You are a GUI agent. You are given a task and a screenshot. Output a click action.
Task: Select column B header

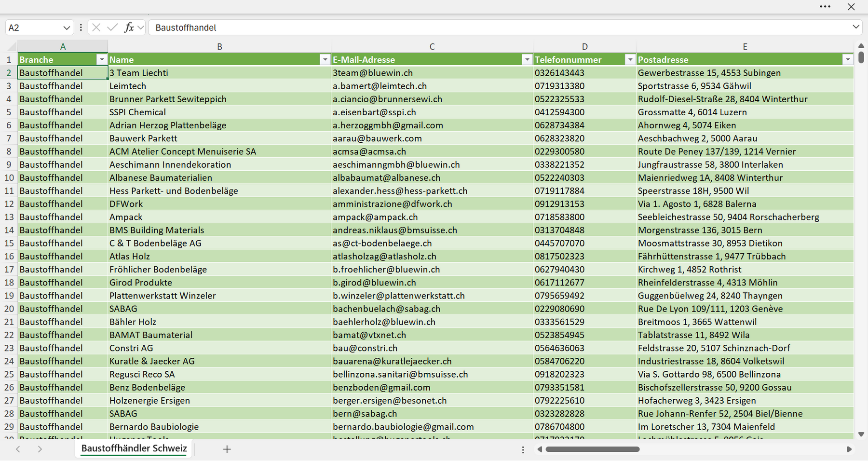[219, 46]
